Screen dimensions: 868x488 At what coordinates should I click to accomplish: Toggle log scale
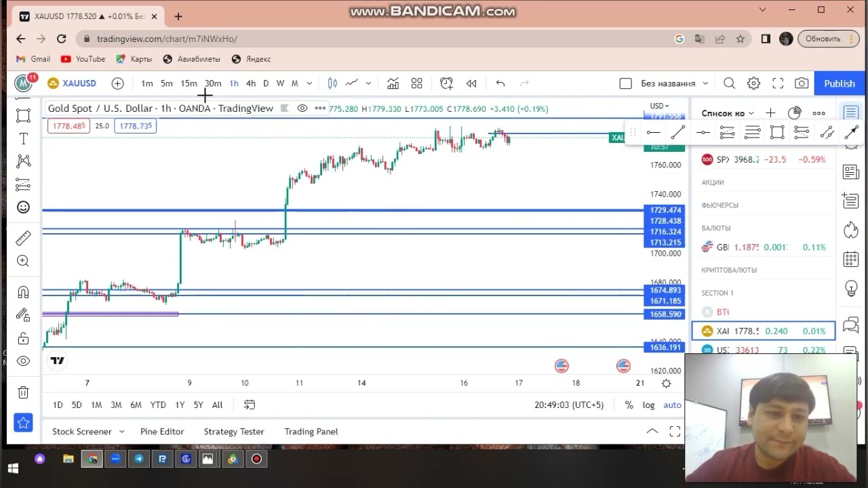(x=649, y=405)
